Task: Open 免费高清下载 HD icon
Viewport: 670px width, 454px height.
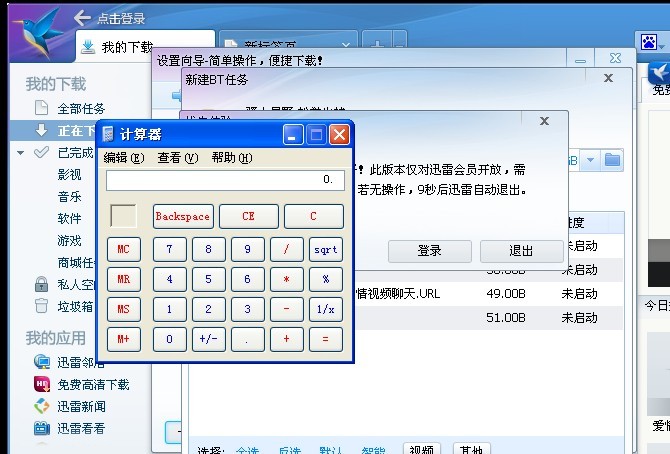Action: tap(42, 384)
